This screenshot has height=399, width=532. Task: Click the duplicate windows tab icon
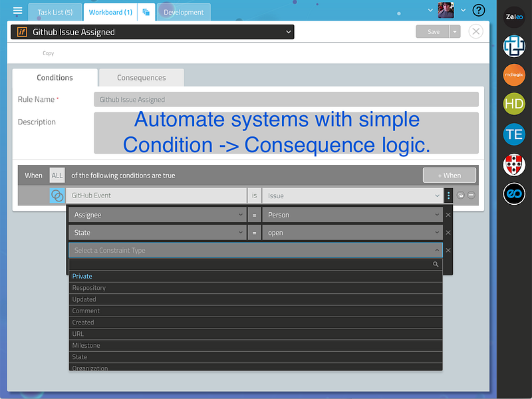(x=146, y=12)
